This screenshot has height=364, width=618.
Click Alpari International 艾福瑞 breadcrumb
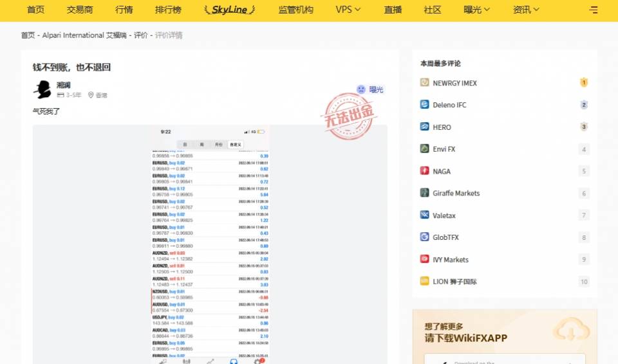pos(84,35)
